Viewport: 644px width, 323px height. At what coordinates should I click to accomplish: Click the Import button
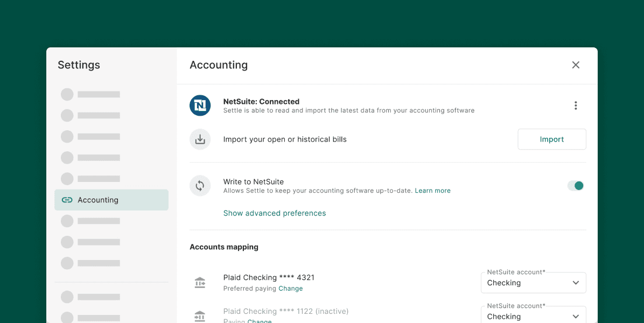(x=551, y=139)
